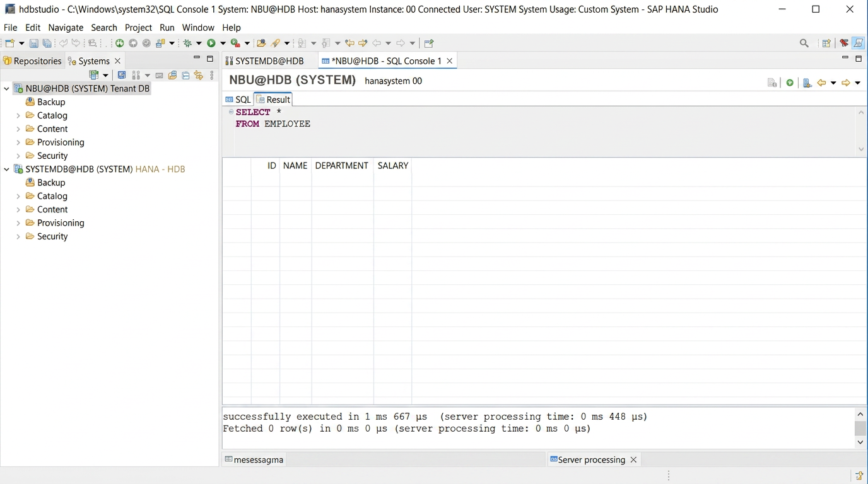The width and height of the screenshot is (868, 484).
Task: Open the Navigate menu
Action: pyautogui.click(x=66, y=28)
